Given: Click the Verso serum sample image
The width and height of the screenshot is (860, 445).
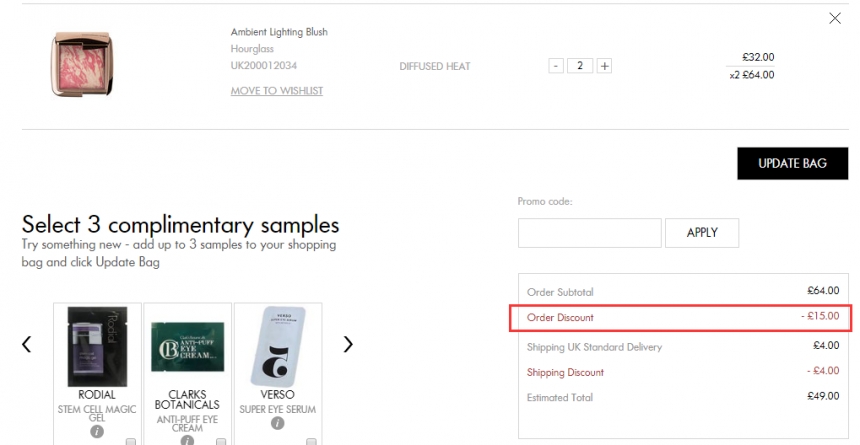Looking at the screenshot, I should point(277,346).
